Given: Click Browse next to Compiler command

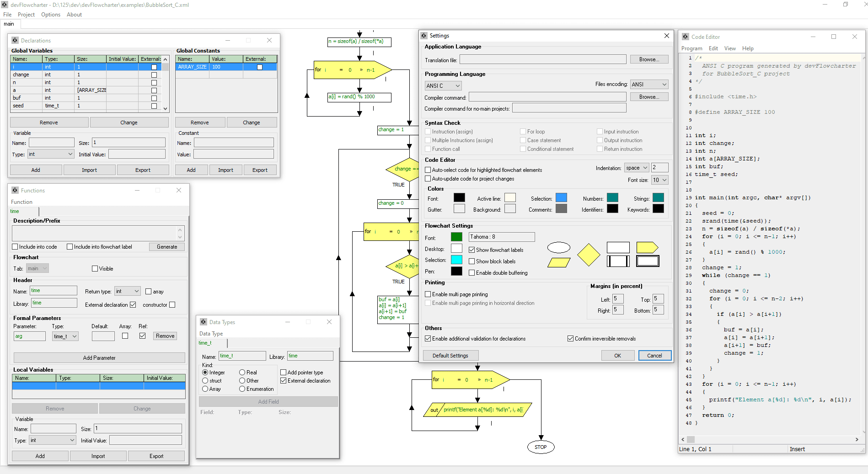Looking at the screenshot, I should tap(649, 97).
